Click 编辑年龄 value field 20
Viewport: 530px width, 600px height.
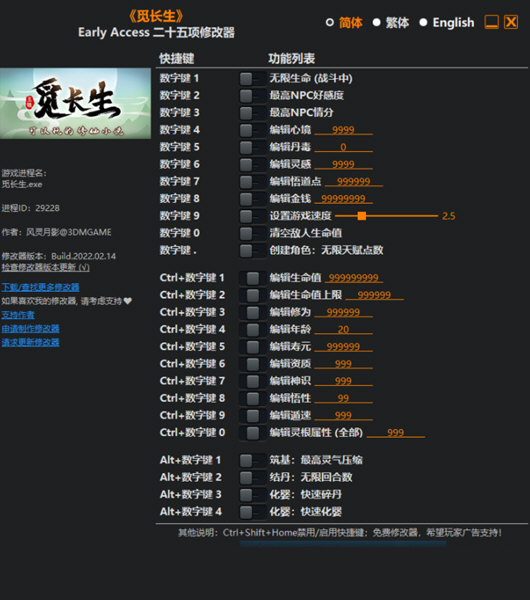coord(343,330)
